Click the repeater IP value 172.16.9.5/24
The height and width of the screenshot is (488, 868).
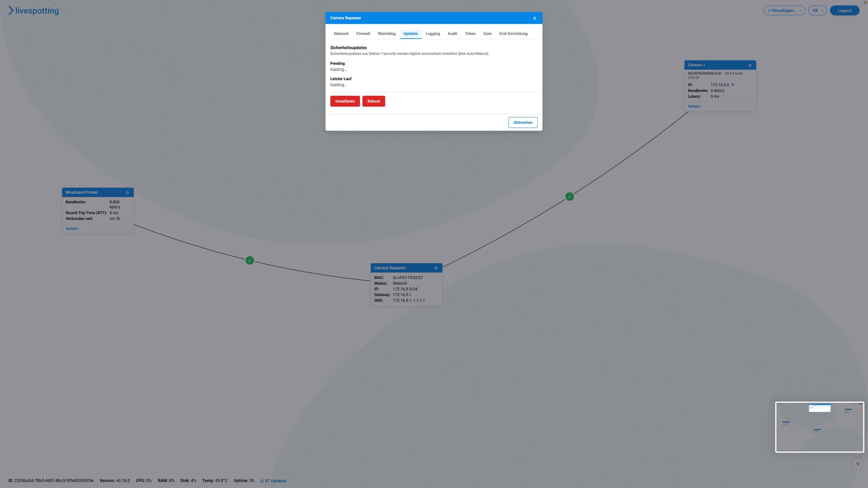click(405, 289)
